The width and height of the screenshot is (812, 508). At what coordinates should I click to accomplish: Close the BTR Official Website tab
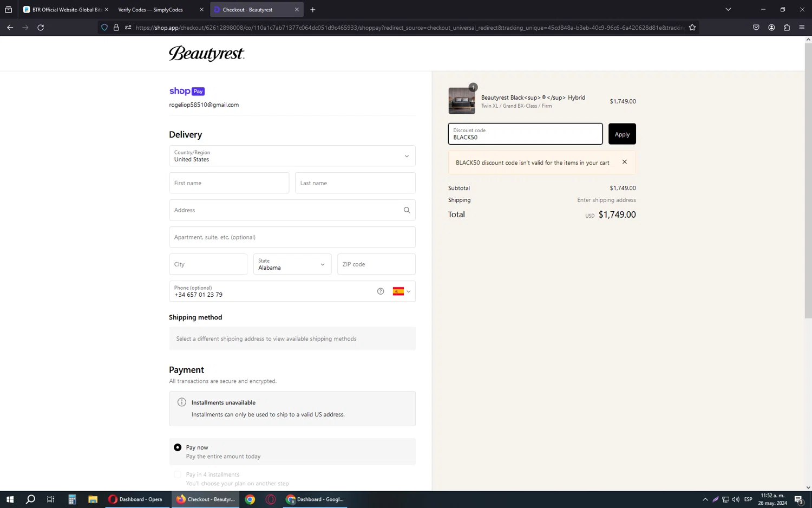[106, 10]
